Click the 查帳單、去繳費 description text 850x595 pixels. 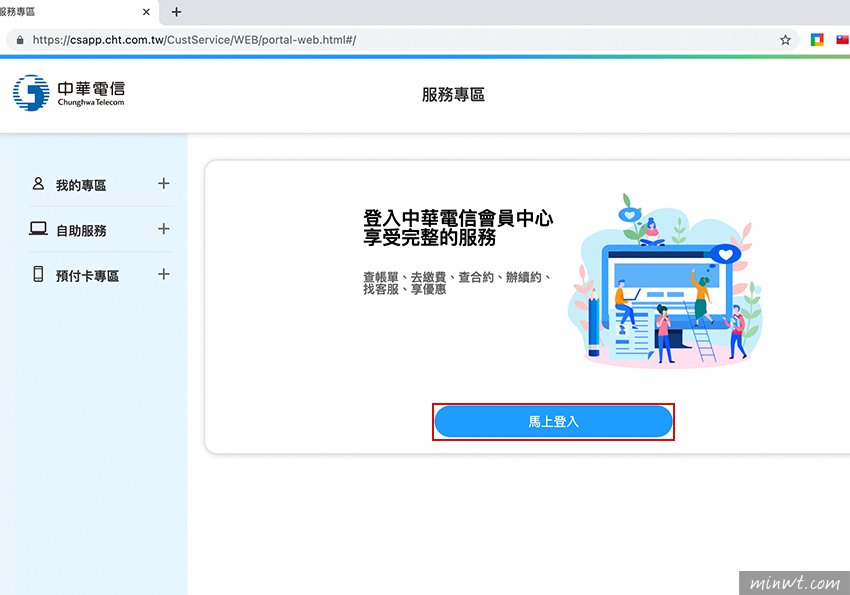[x=458, y=283]
